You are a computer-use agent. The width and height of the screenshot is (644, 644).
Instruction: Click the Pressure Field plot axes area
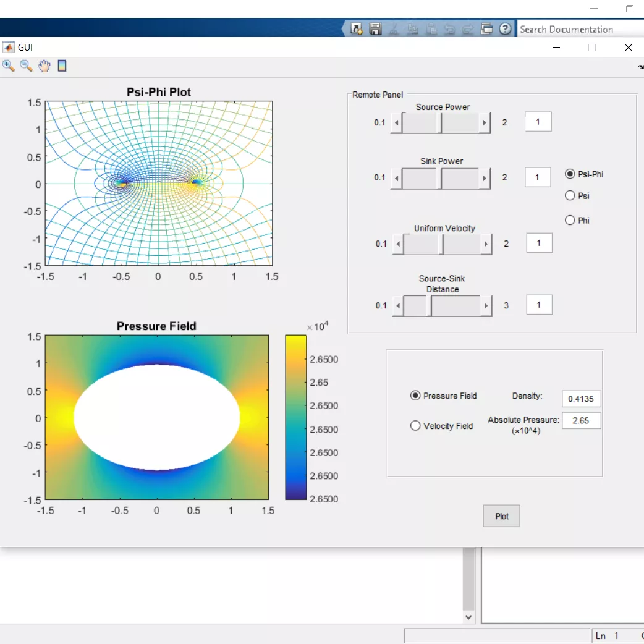coord(157,417)
